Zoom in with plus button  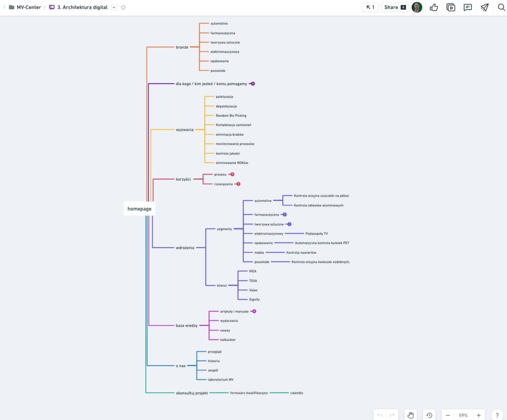pyautogui.click(x=478, y=415)
